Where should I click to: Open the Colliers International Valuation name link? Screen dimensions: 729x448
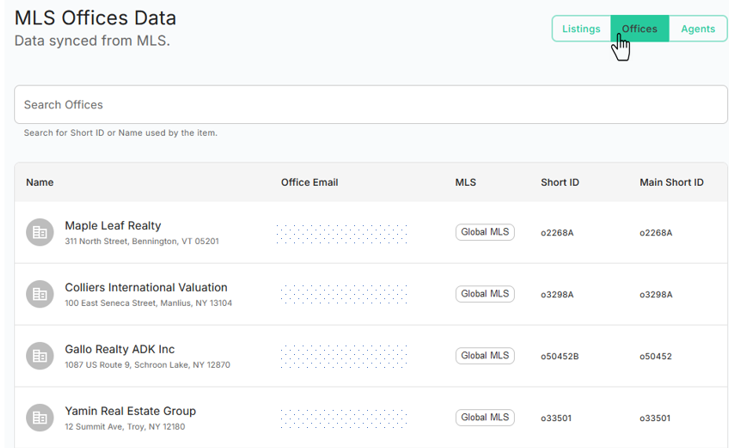point(146,288)
